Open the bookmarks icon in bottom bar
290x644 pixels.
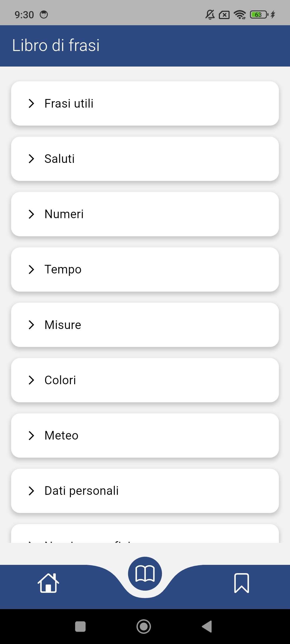241,583
